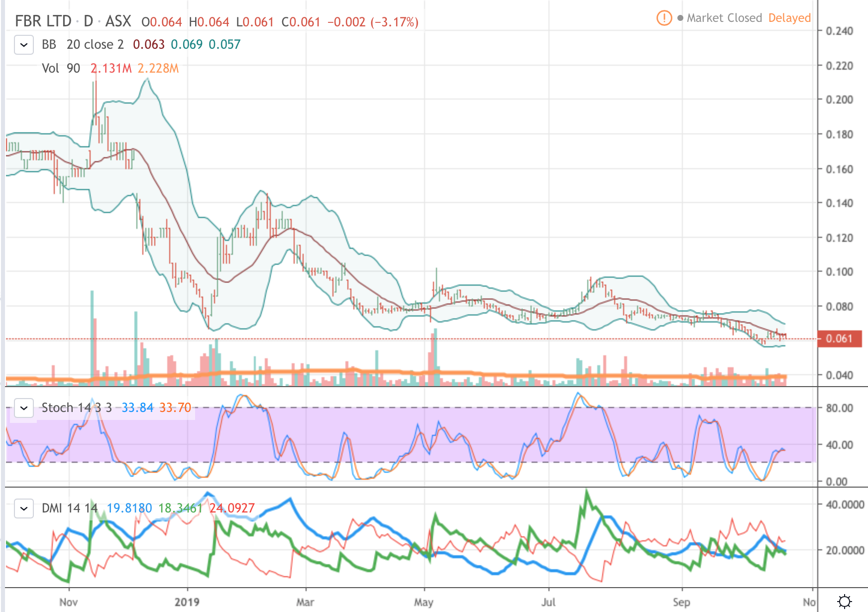
Task: Click the price change -0.002 (-3.17%)
Action: [x=373, y=22]
